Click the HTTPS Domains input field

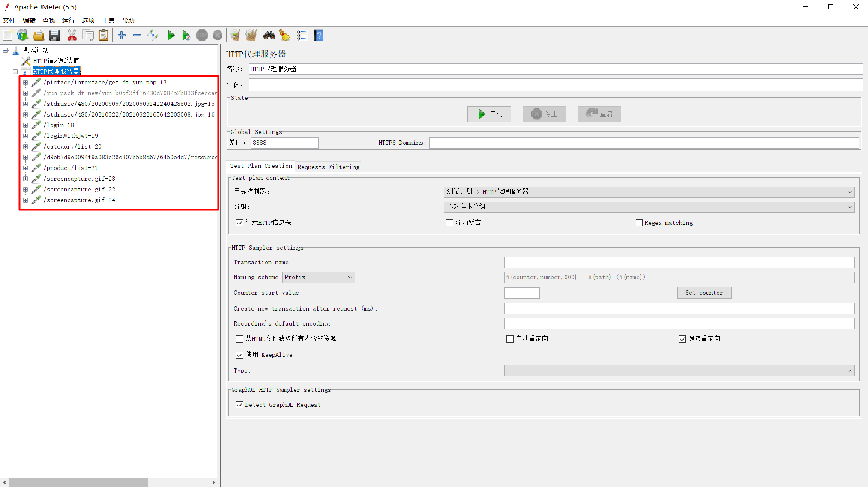644,143
